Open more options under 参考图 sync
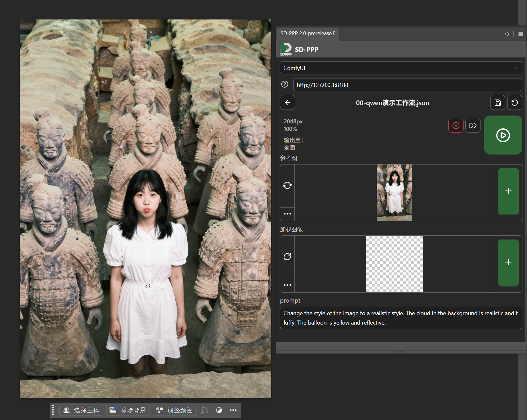The image size is (527, 420). click(287, 214)
